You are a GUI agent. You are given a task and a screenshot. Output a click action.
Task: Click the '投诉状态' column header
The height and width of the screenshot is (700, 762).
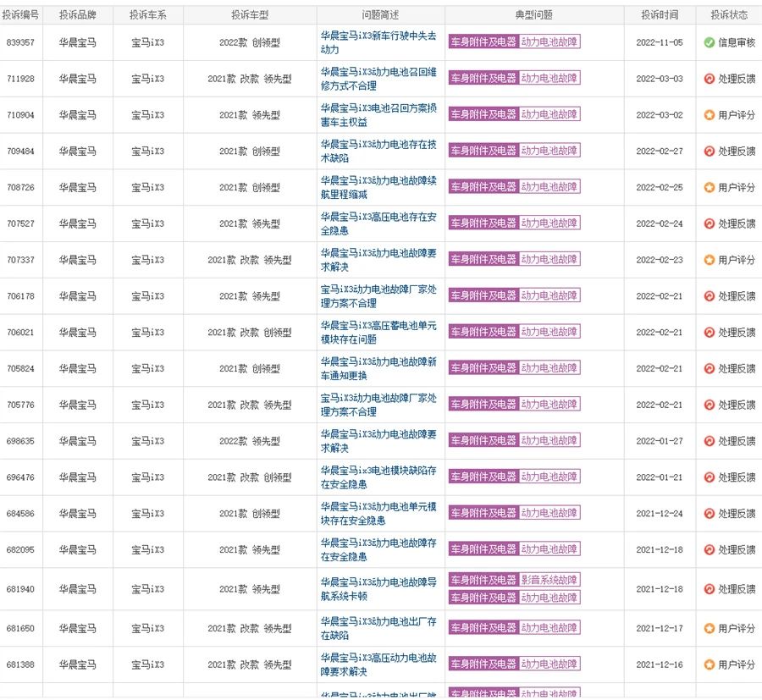[729, 15]
